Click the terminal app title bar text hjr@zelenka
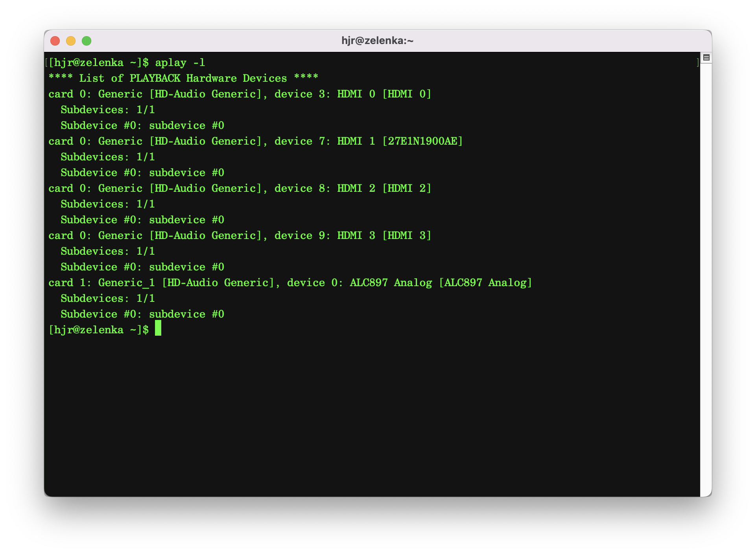Image resolution: width=756 pixels, height=555 pixels. pyautogui.click(x=377, y=40)
